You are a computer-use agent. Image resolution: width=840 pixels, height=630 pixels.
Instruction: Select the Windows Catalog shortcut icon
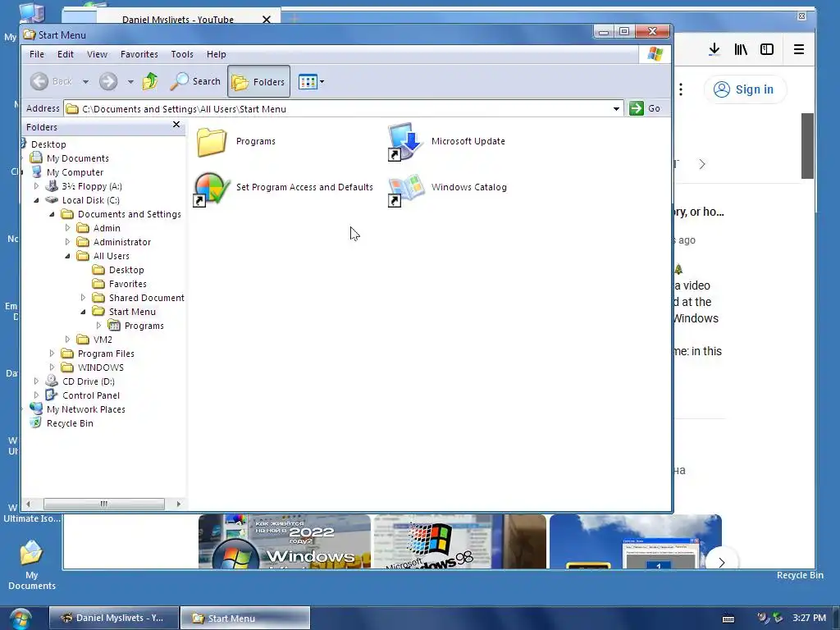point(405,189)
